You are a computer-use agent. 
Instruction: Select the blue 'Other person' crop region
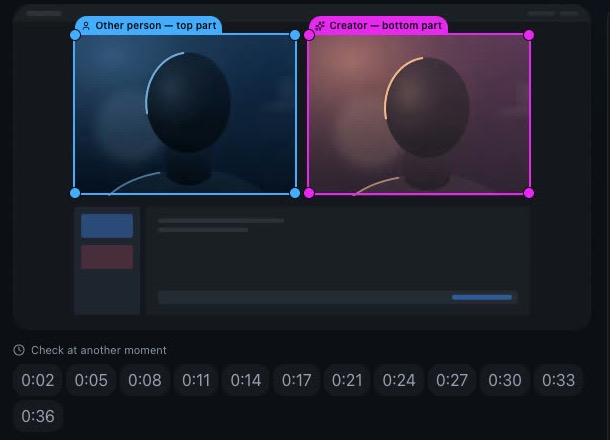(x=185, y=114)
